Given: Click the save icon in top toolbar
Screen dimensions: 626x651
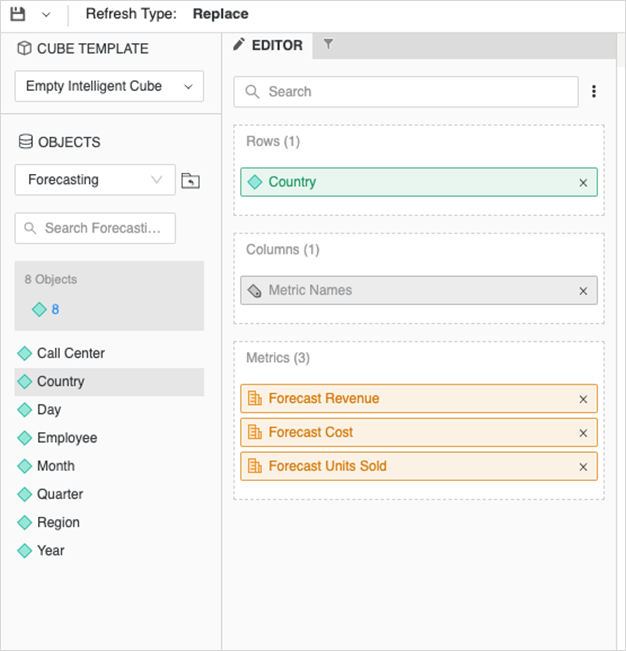Looking at the screenshot, I should pos(18,14).
